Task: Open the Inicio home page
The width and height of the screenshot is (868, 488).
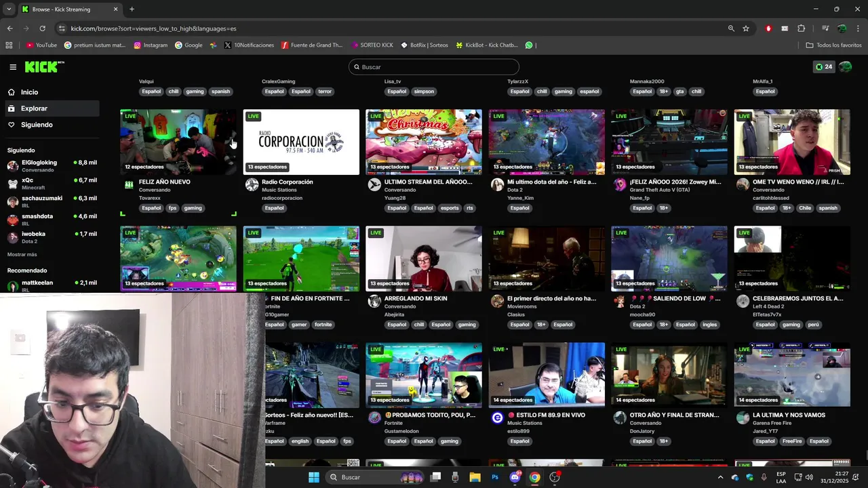Action: [29, 92]
